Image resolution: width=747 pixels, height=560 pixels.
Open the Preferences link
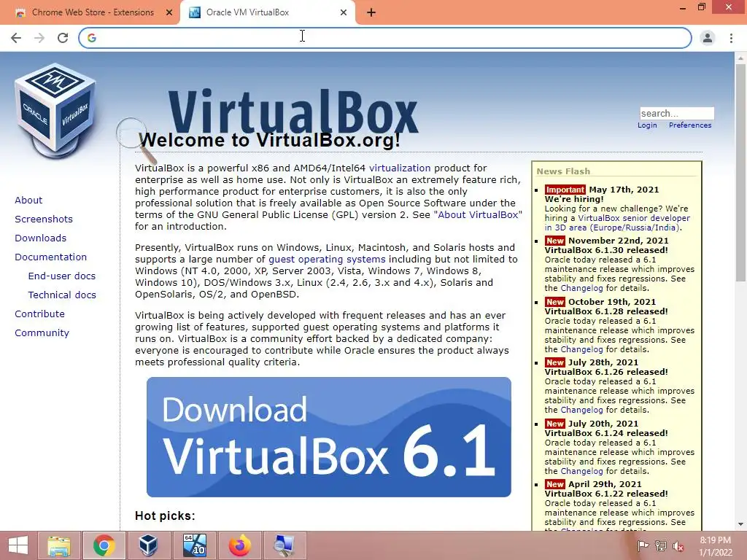690,125
